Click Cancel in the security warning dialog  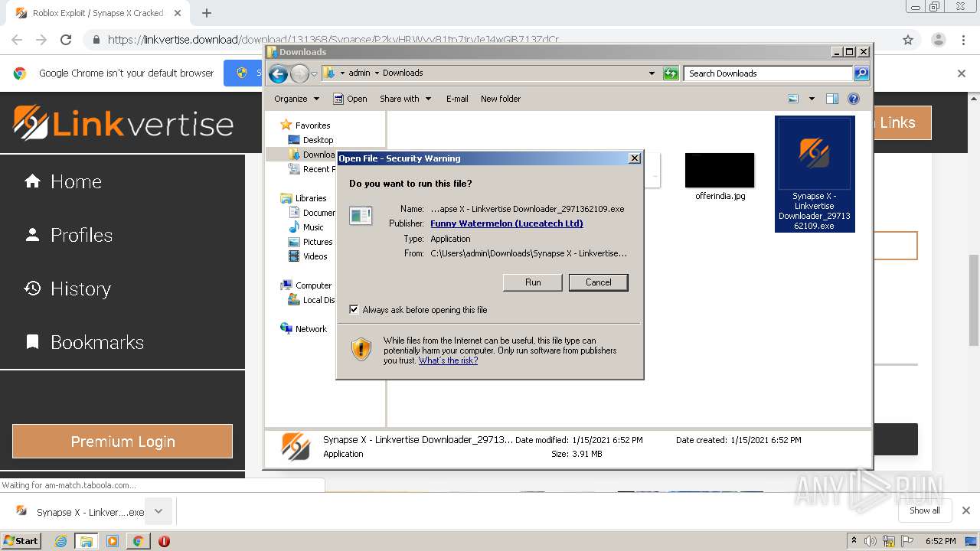(x=598, y=282)
